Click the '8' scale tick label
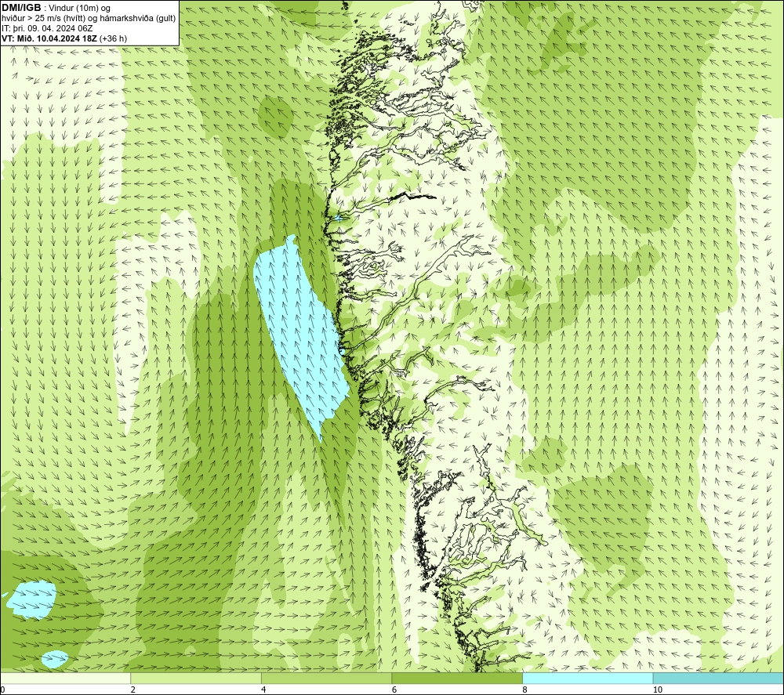 pos(525,690)
